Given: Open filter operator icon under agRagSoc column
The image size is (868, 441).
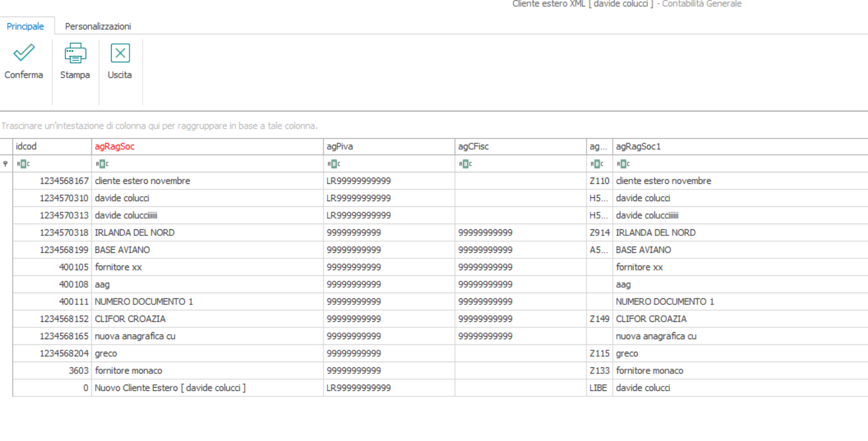Looking at the screenshot, I should coord(99,164).
